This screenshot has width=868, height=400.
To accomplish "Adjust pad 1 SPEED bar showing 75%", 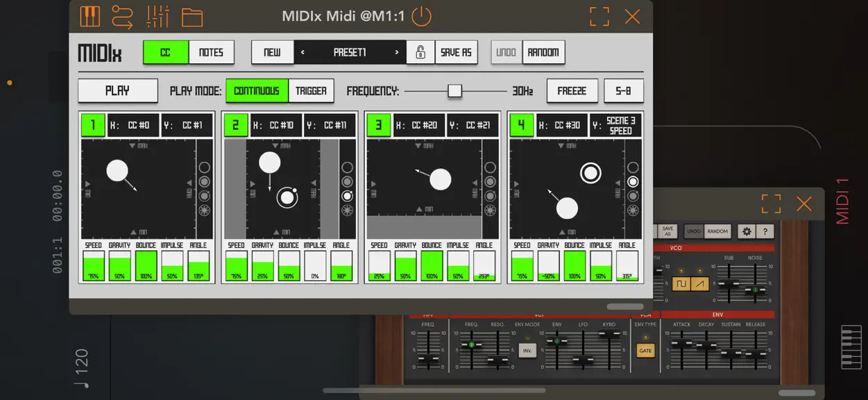I will (94, 266).
